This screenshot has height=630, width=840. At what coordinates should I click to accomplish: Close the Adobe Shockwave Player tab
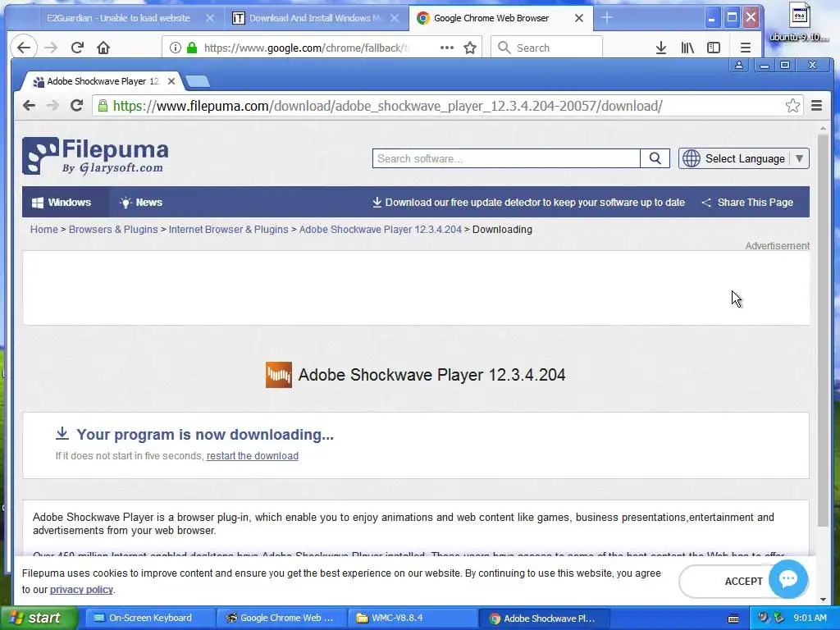[x=171, y=81]
